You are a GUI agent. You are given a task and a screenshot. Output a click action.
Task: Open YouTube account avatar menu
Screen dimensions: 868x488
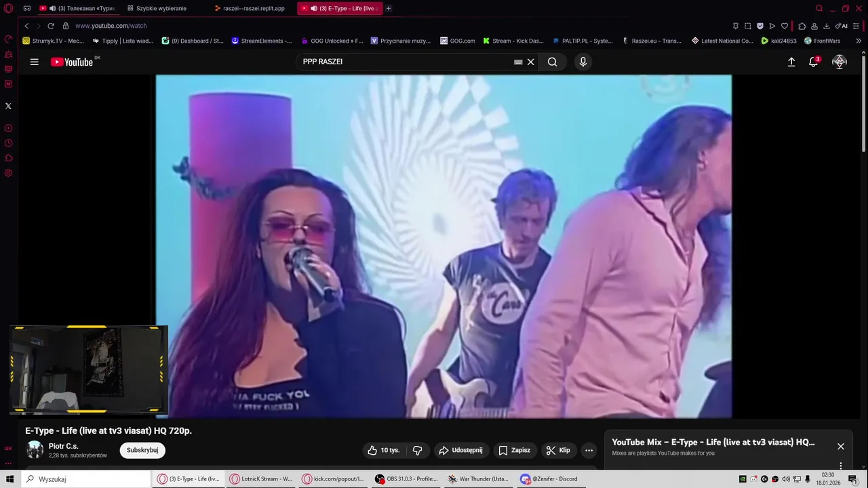point(840,62)
